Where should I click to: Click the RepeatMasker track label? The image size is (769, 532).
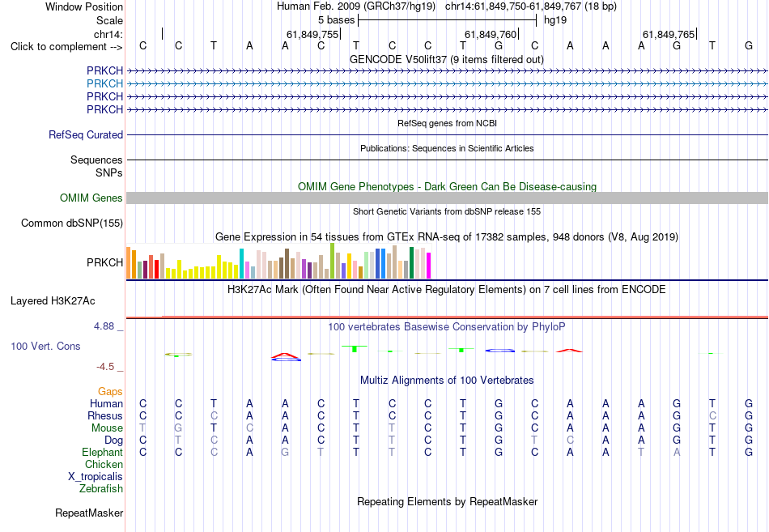tap(89, 513)
